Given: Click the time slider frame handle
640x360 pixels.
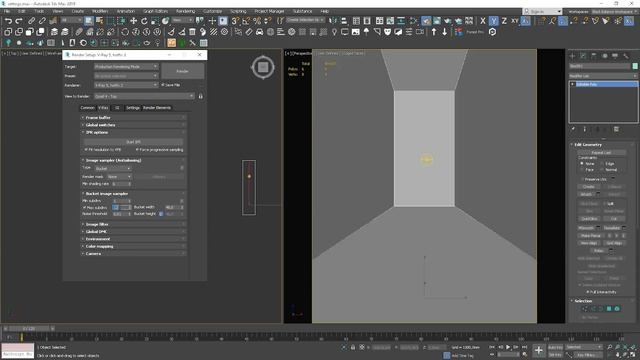Looking at the screenshot, I should [29, 329].
